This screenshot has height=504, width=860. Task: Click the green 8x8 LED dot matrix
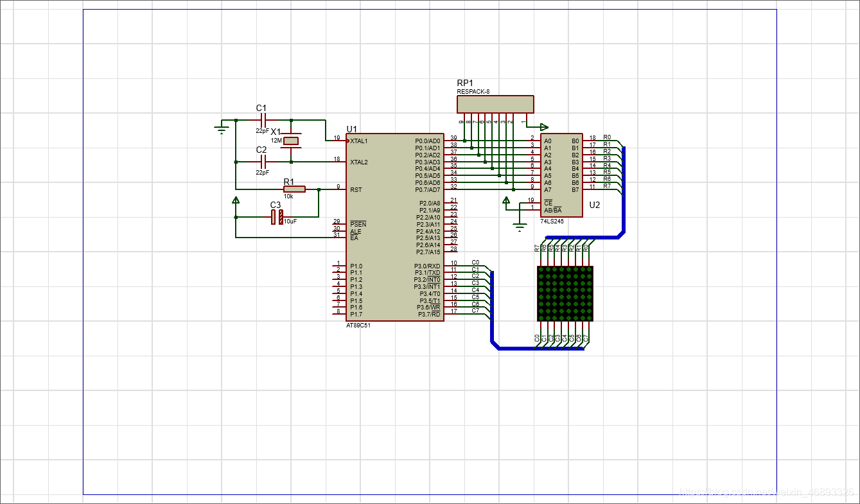pos(565,293)
